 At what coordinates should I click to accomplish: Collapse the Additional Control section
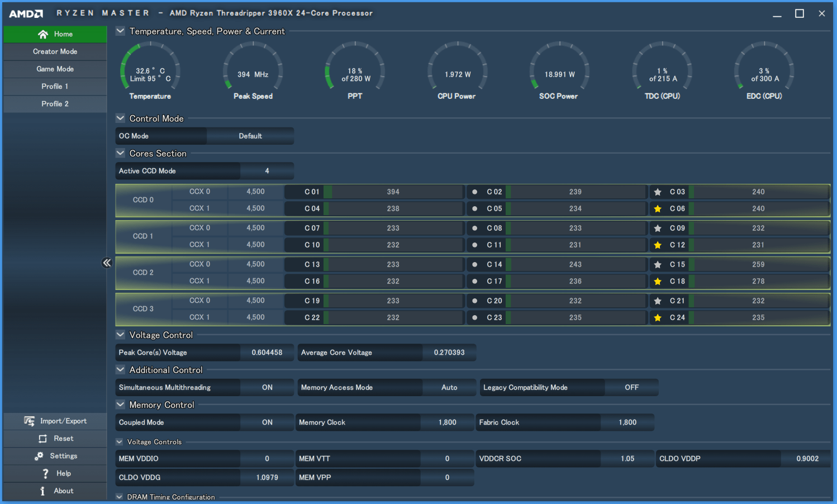click(x=120, y=369)
